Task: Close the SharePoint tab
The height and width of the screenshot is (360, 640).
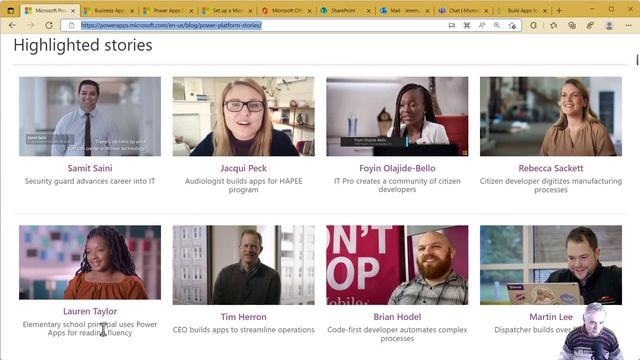Action: click(369, 11)
